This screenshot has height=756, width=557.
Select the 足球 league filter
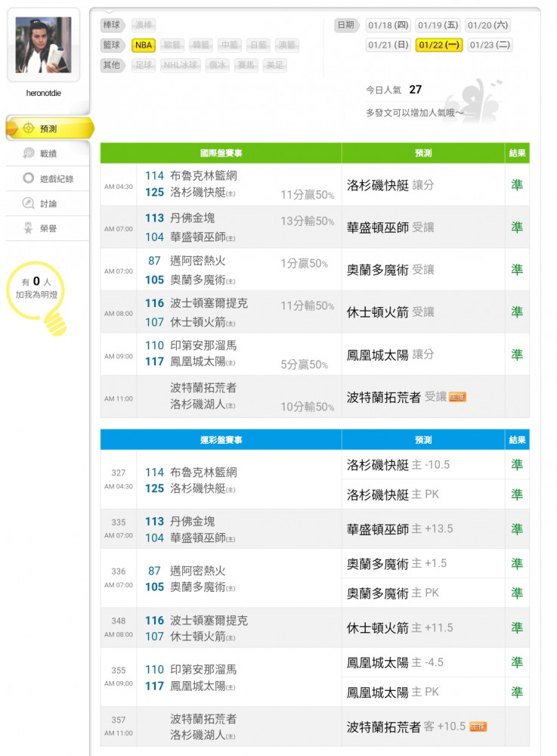click(x=144, y=65)
